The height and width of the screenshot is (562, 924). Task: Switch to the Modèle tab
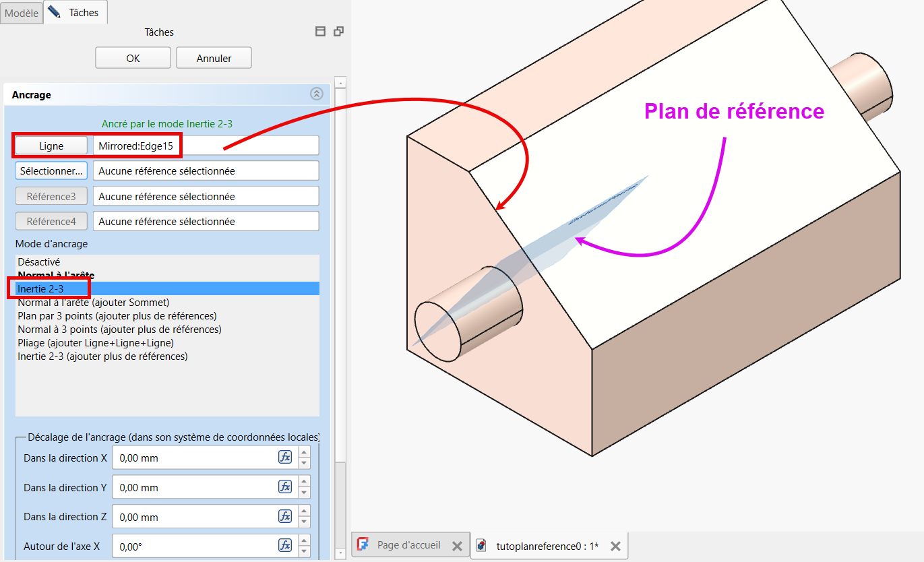[22, 13]
